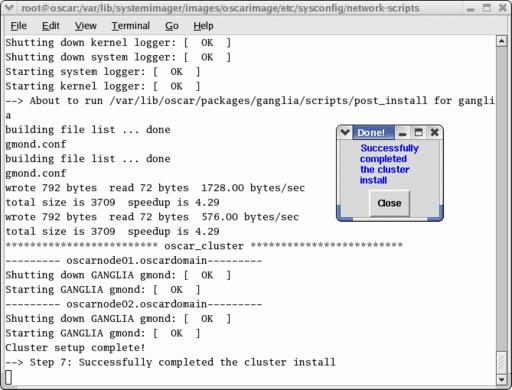Minimize the terminal window
The image size is (512, 390).
coord(470,8)
